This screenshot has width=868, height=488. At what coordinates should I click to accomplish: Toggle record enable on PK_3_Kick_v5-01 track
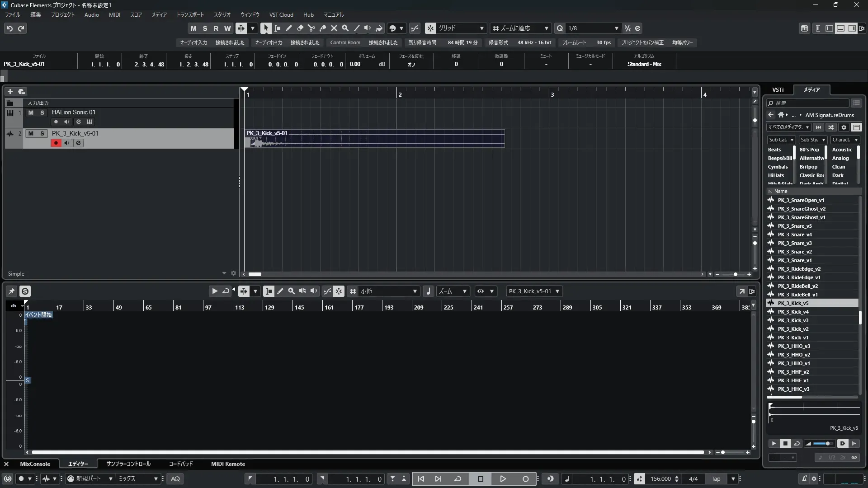point(56,143)
